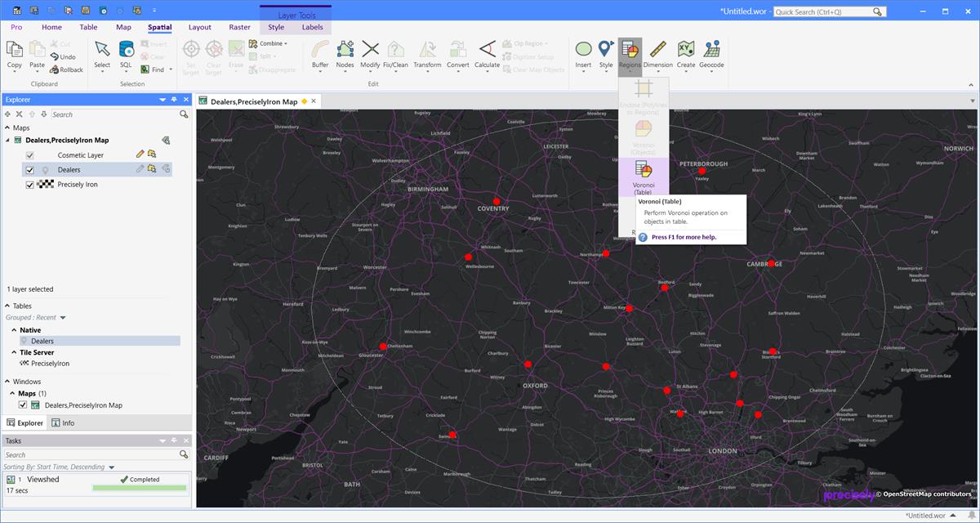This screenshot has width=980, height=523.
Task: Open the Style tool in the ribbon
Action: 606,54
